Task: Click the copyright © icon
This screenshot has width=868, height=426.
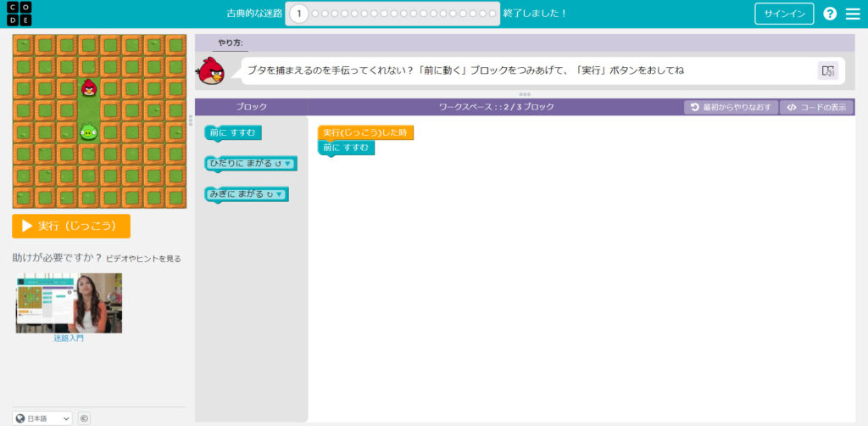Action: [x=84, y=418]
